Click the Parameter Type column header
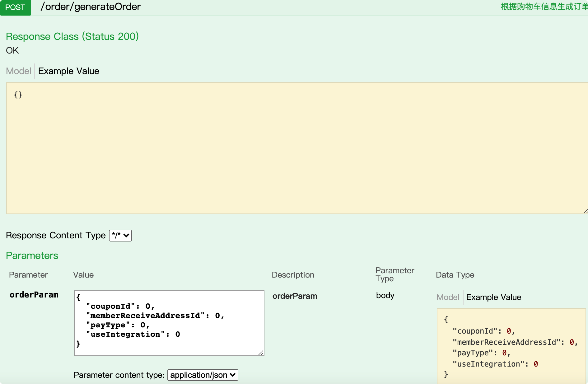Image resolution: width=588 pixels, height=384 pixels. 395,274
